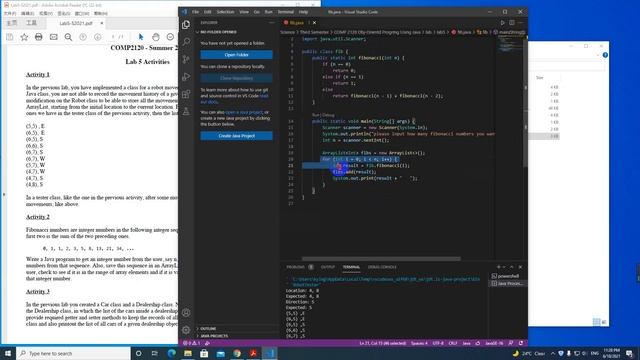Open the Terminal menu in VS Code
This screenshot has width=640, height=360.
click(x=286, y=12)
